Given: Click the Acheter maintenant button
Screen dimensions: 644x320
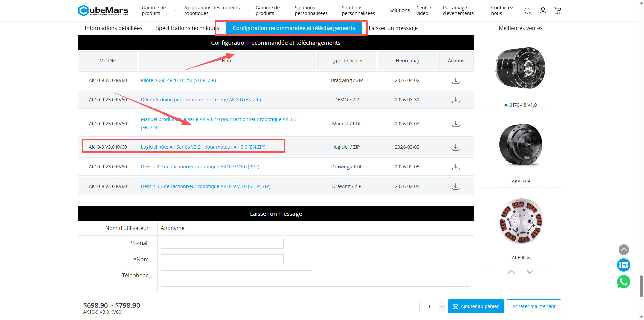Looking at the screenshot, I should [x=534, y=306].
